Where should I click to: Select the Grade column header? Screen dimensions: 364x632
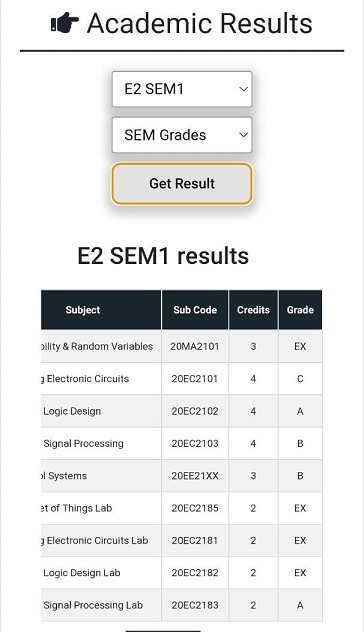point(300,310)
